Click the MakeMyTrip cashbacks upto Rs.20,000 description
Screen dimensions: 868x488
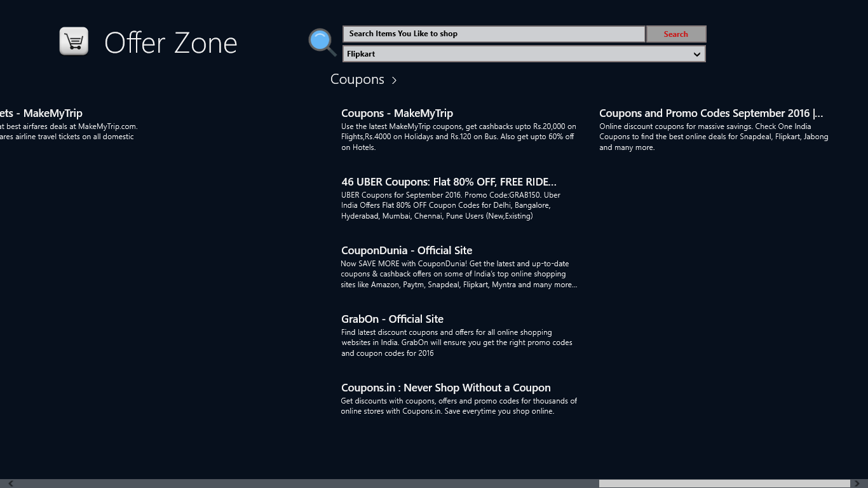(x=459, y=137)
